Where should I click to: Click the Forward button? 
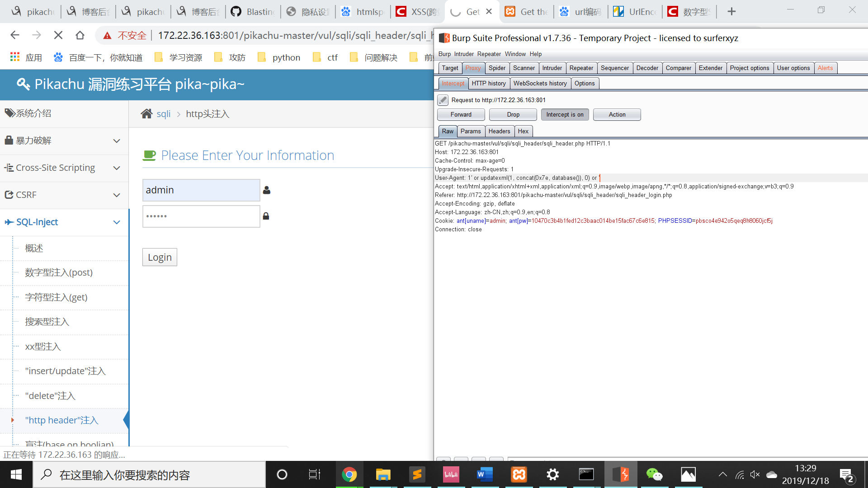[x=461, y=115]
